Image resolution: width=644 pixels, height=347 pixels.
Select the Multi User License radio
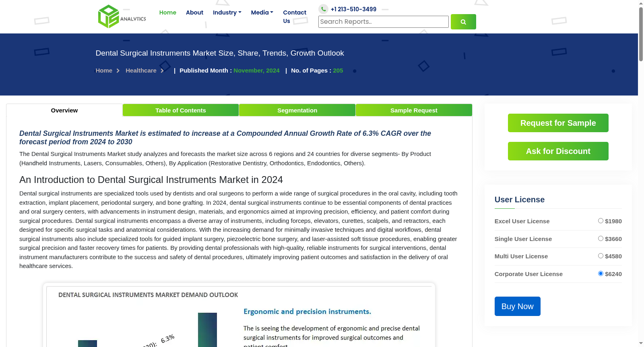pyautogui.click(x=601, y=256)
